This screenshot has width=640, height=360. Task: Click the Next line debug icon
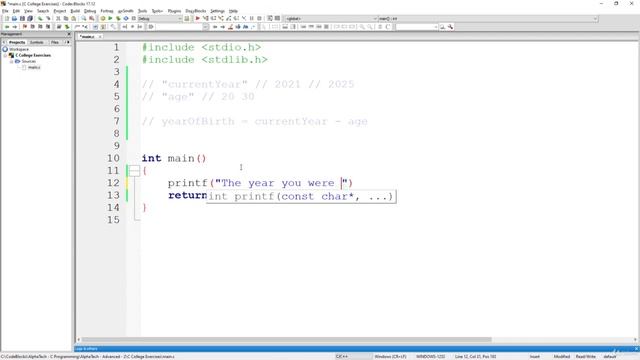(x=213, y=19)
